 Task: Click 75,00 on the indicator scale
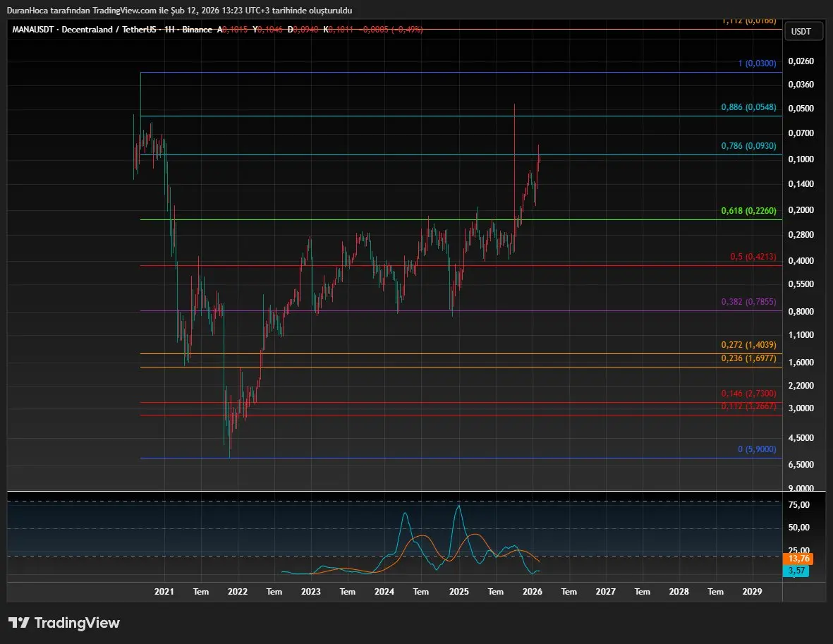point(799,505)
